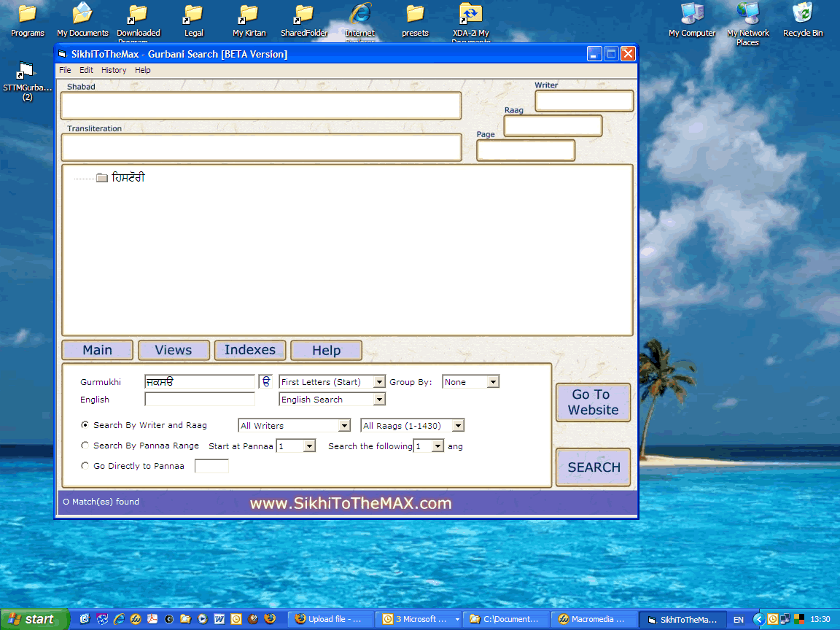This screenshot has width=840, height=630.
Task: Switch to the Views tab
Action: coord(174,350)
